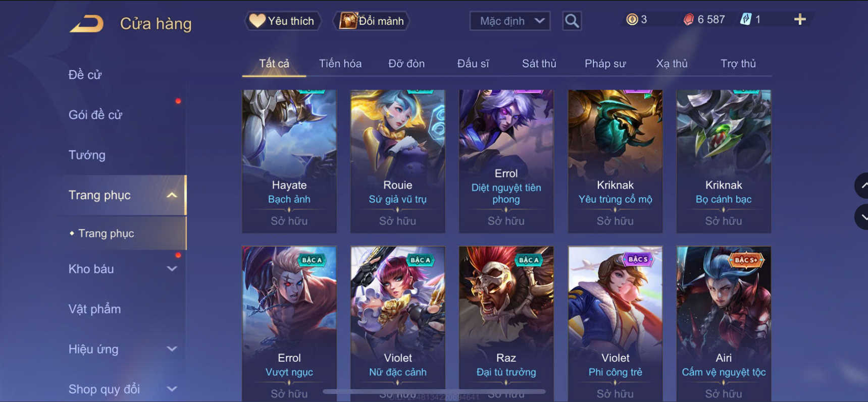Tap the plus icon to add currency
Screen dimensions: 868x402
click(800, 20)
